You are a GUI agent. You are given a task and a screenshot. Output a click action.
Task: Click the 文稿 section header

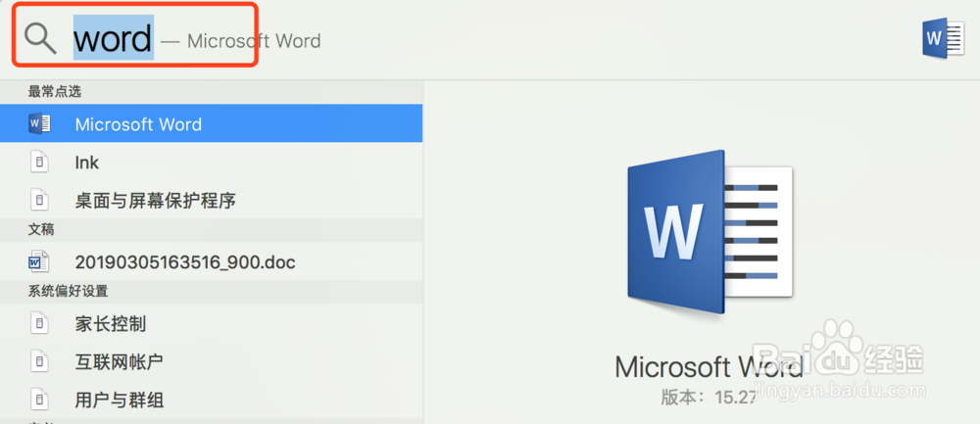pyautogui.click(x=41, y=230)
